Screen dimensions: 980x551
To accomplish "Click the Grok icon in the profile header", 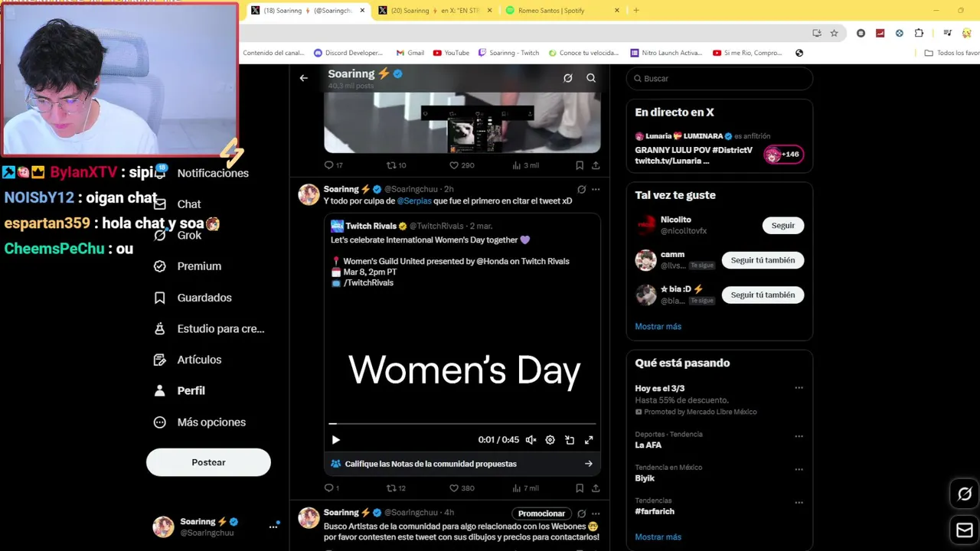I will coord(568,78).
